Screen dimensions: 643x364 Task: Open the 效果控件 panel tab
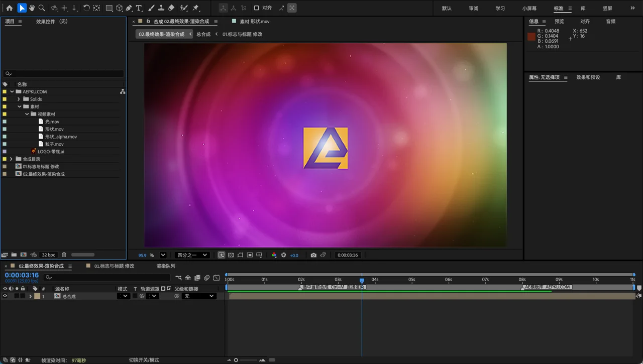52,21
